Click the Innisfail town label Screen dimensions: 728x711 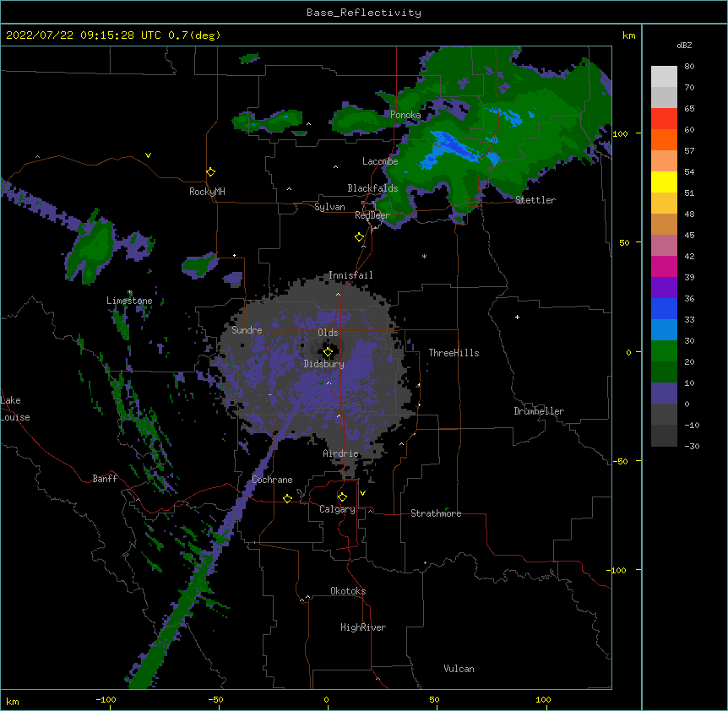tap(350, 275)
